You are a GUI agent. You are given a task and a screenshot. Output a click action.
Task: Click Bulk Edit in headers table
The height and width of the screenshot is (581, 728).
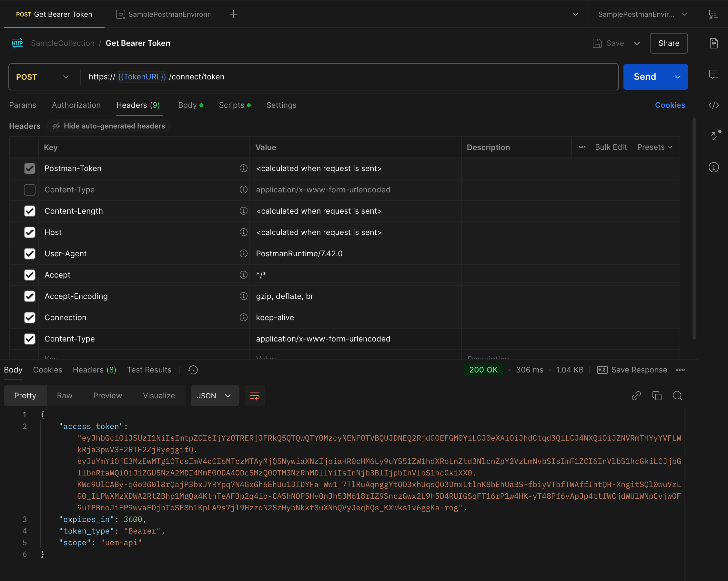(x=611, y=147)
